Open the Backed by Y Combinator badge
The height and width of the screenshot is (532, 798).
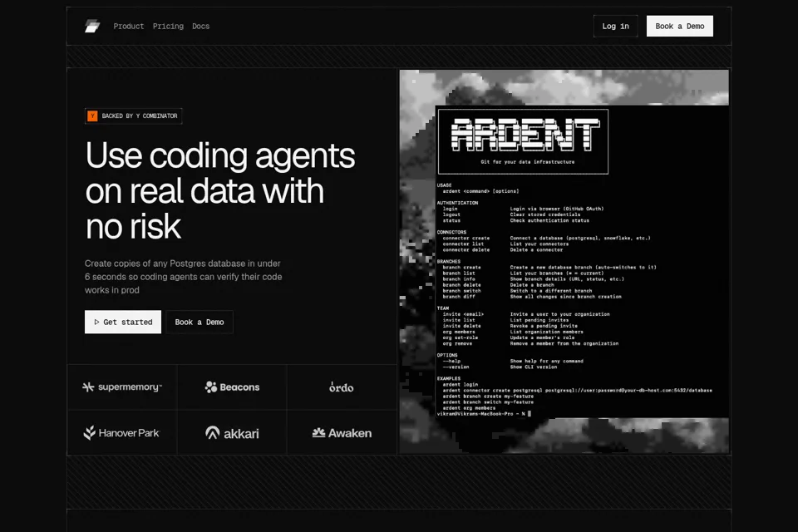(x=133, y=116)
